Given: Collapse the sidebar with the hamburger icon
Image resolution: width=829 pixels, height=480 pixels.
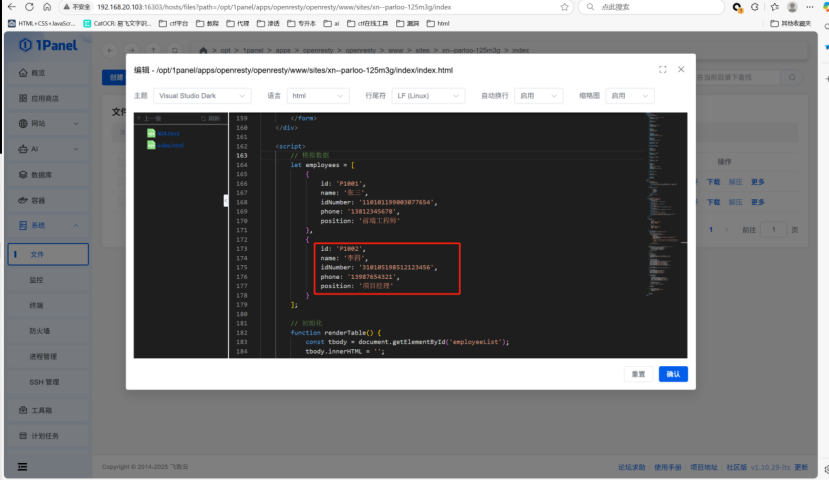Looking at the screenshot, I should pyautogui.click(x=22, y=467).
